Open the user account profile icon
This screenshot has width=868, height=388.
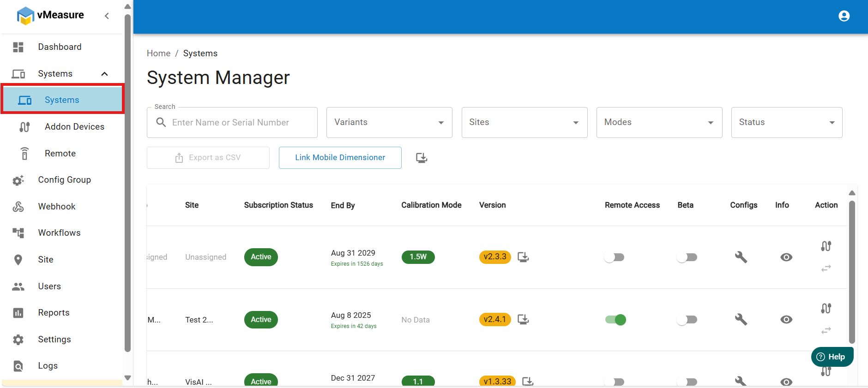pyautogui.click(x=844, y=16)
